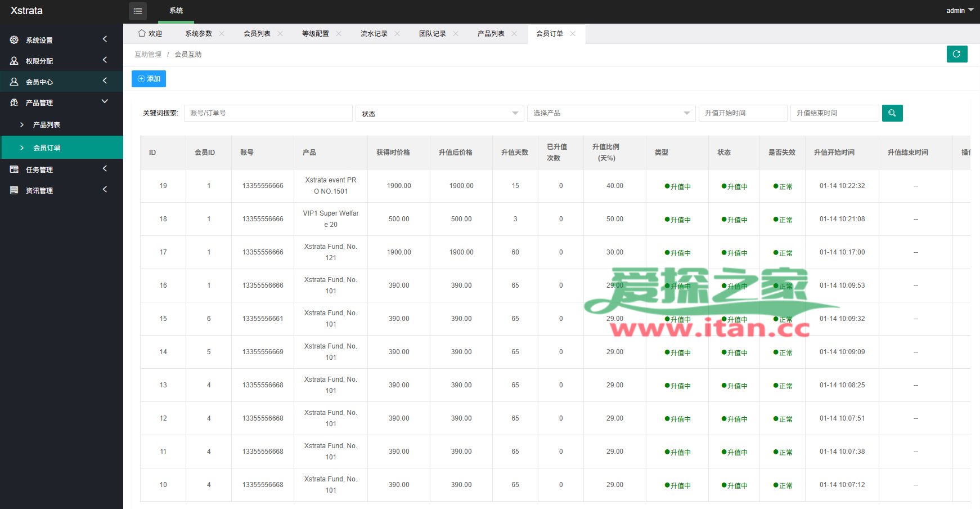Open the 选择产品 dropdown
Image resolution: width=980 pixels, height=509 pixels.
tap(611, 113)
